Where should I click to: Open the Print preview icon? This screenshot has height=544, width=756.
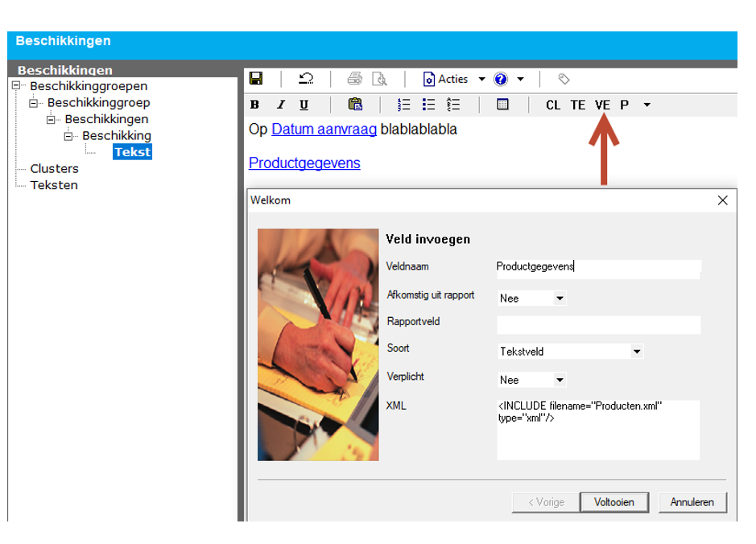pos(379,79)
